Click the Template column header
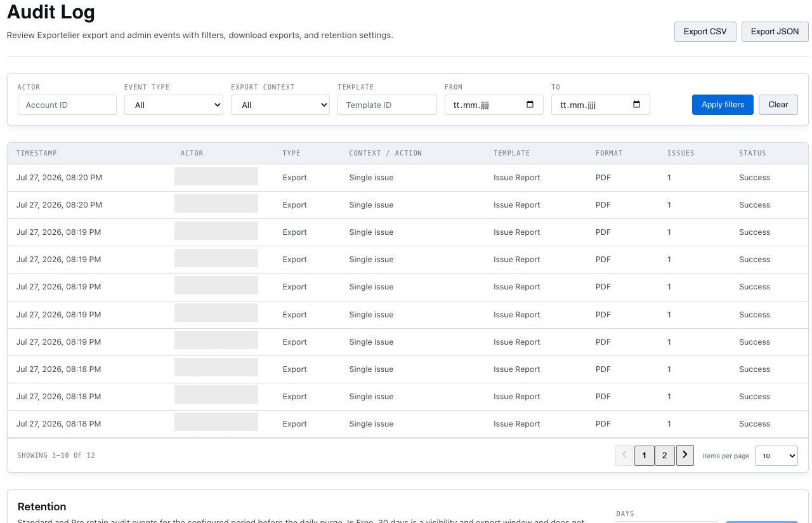The height and width of the screenshot is (523, 812). point(511,153)
